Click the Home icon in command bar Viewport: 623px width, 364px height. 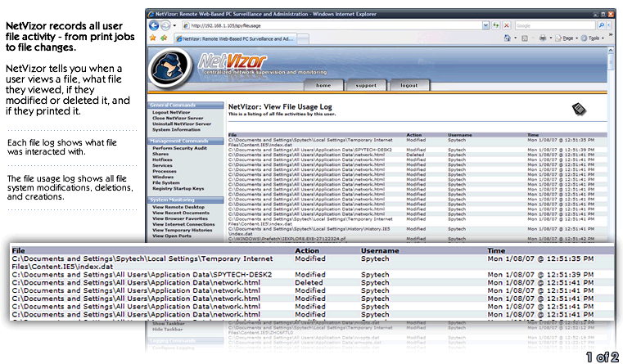508,38
